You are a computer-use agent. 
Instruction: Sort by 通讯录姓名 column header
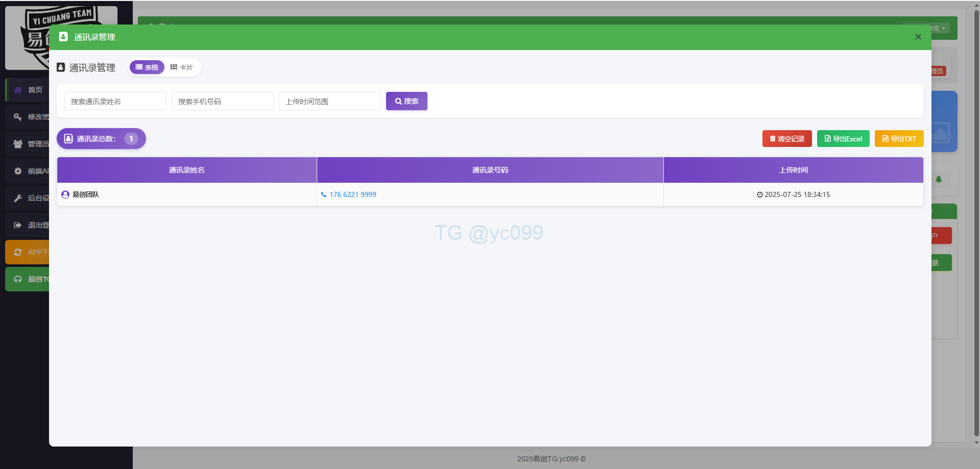click(x=186, y=170)
